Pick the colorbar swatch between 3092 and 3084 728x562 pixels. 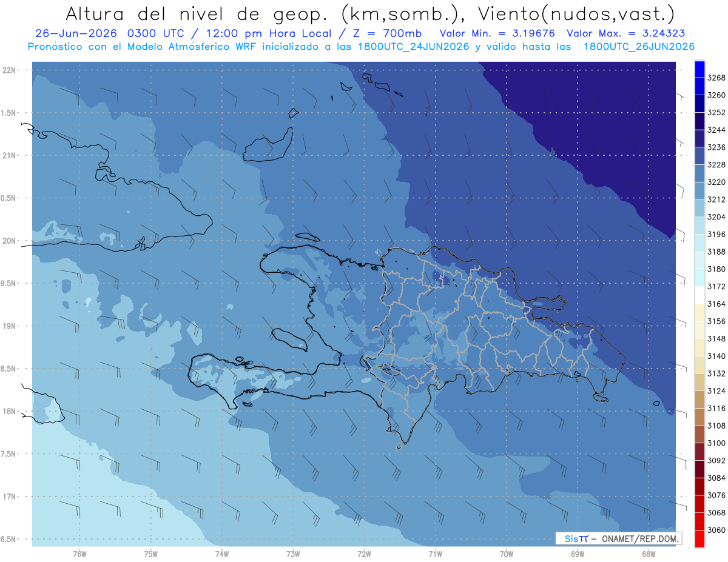click(699, 469)
